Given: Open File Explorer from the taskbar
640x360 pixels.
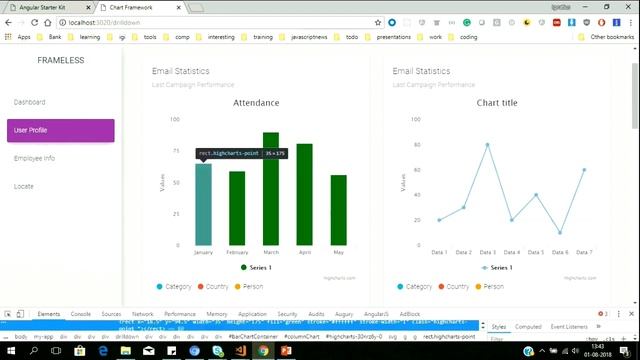Looking at the screenshot, I should coord(126,351).
